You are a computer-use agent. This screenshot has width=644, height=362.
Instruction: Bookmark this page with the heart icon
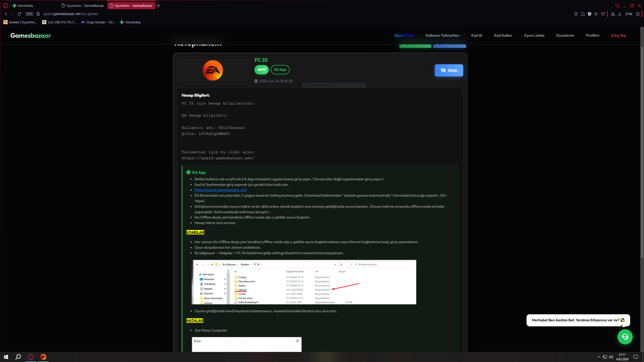coord(603,14)
